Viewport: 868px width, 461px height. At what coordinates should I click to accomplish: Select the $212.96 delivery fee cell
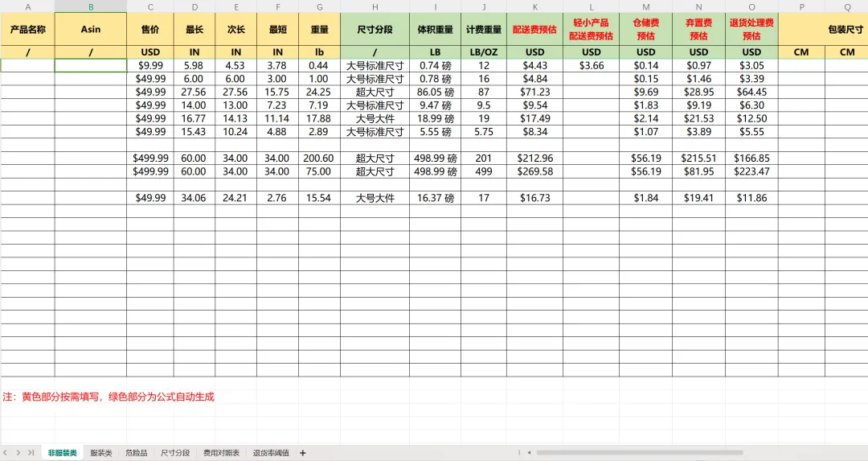coord(534,158)
